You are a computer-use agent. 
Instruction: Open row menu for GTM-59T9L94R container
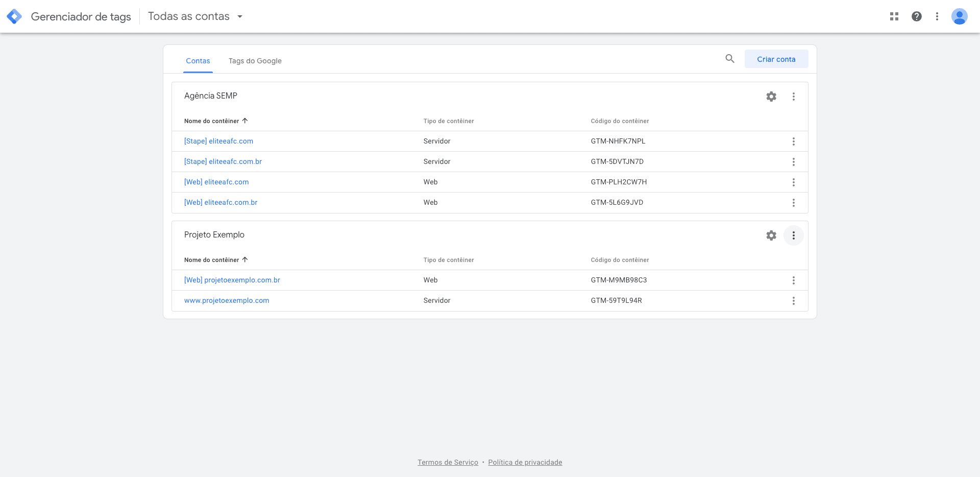tap(794, 301)
